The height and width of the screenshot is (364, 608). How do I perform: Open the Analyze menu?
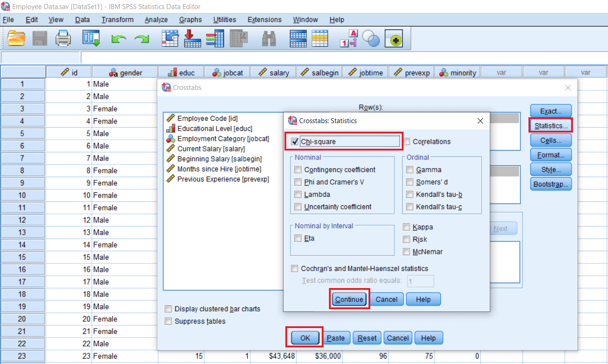pyautogui.click(x=156, y=19)
